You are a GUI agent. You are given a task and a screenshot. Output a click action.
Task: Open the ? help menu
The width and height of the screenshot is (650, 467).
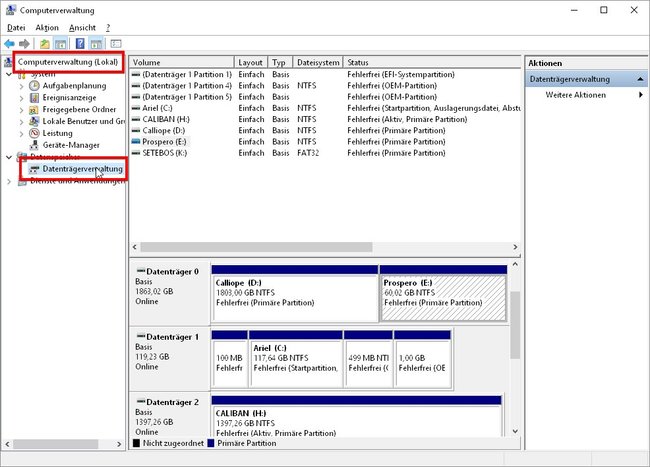(108, 28)
